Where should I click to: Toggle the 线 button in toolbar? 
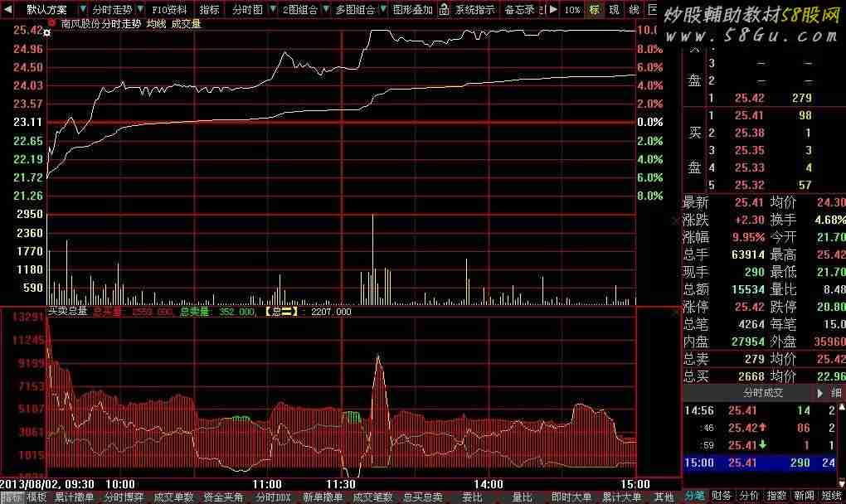coord(634,10)
